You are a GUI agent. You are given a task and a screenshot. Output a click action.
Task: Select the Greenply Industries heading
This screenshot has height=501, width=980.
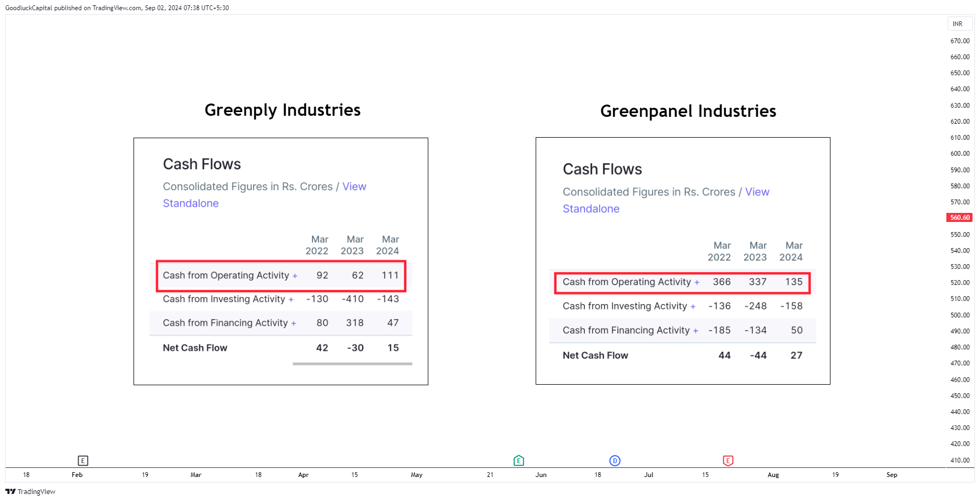pyautogui.click(x=283, y=110)
